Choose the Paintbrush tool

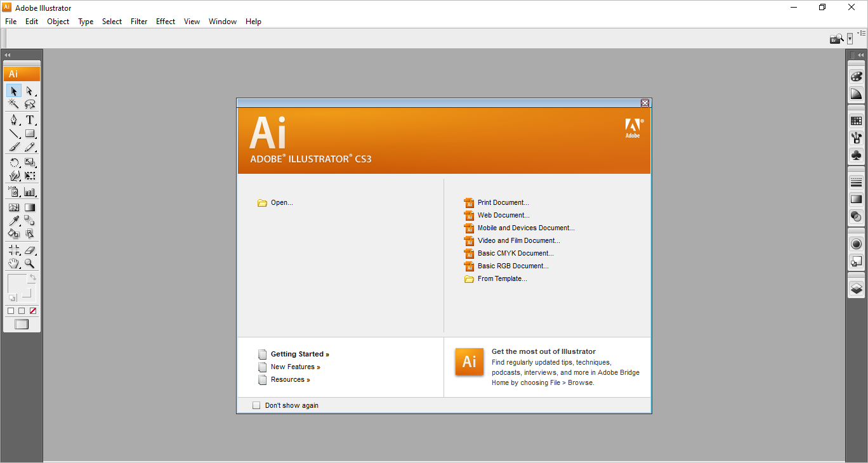pos(13,147)
